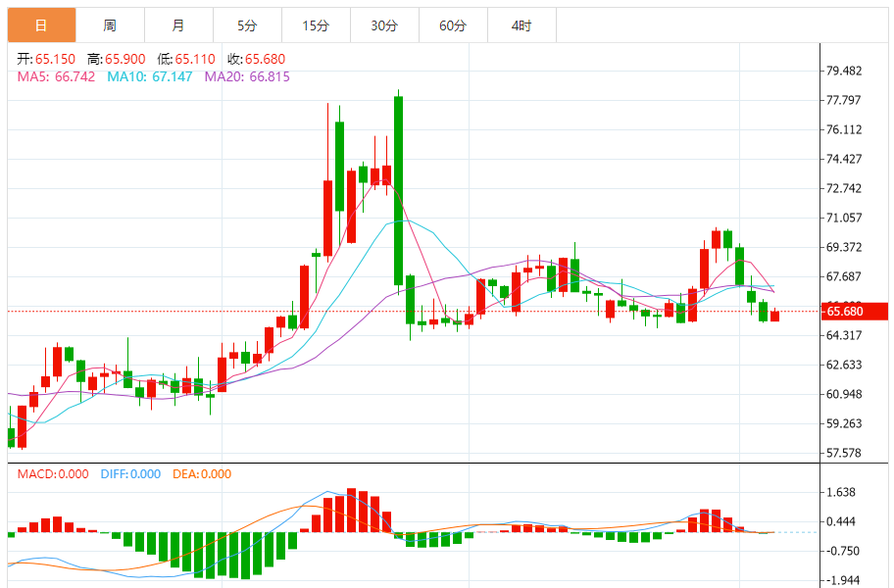Click the 1.638 MACD axis label
The image size is (894, 588).
pos(841,492)
